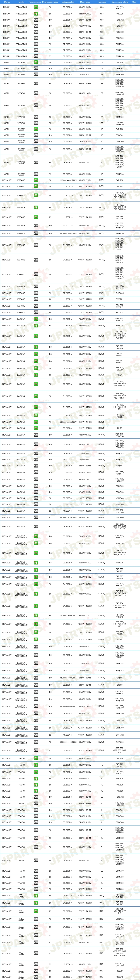Click the Model column header
The image size is (140, 980).
coord(21,2)
